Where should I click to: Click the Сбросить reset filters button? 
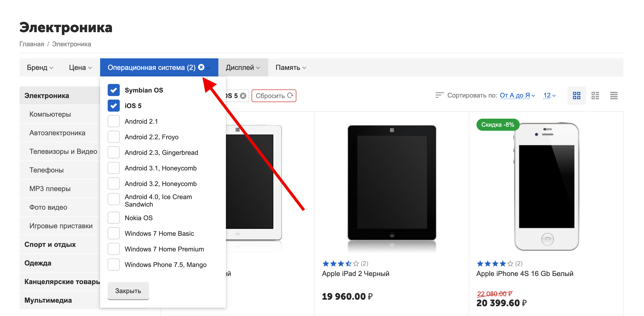click(x=274, y=96)
